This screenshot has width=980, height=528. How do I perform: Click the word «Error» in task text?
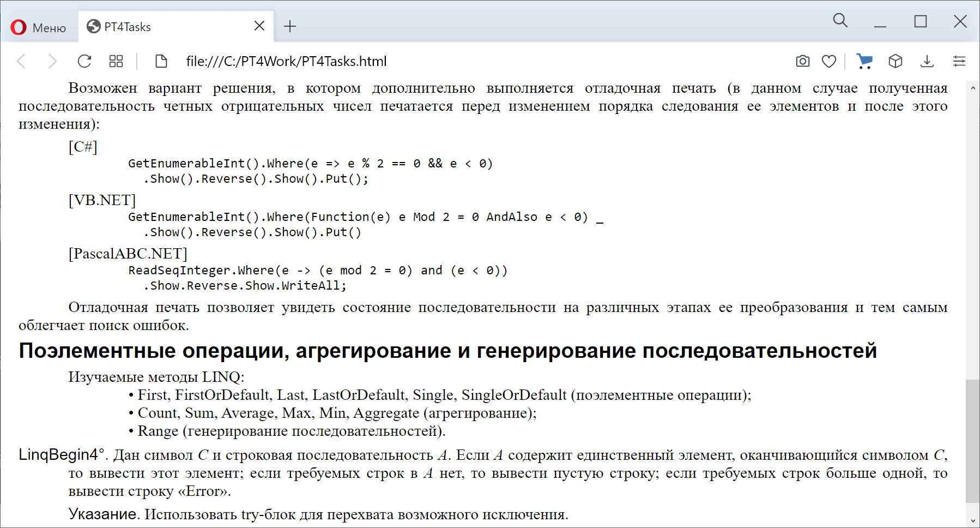click(x=202, y=491)
